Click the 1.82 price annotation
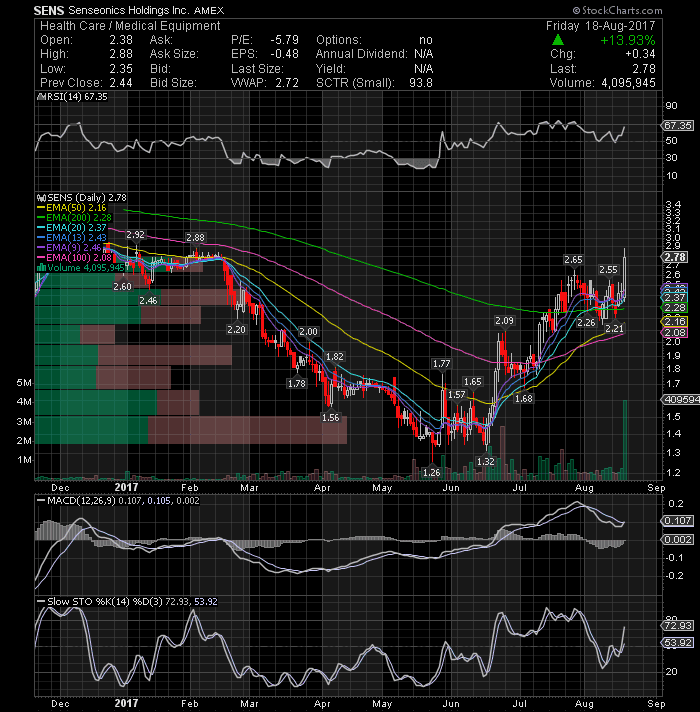Viewport: 700px width, 712px height. coord(335,356)
